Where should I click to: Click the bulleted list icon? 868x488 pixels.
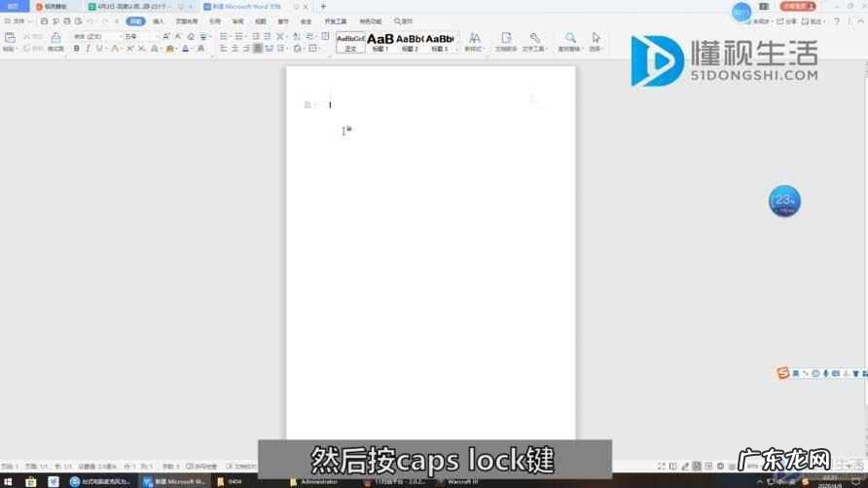(x=224, y=37)
